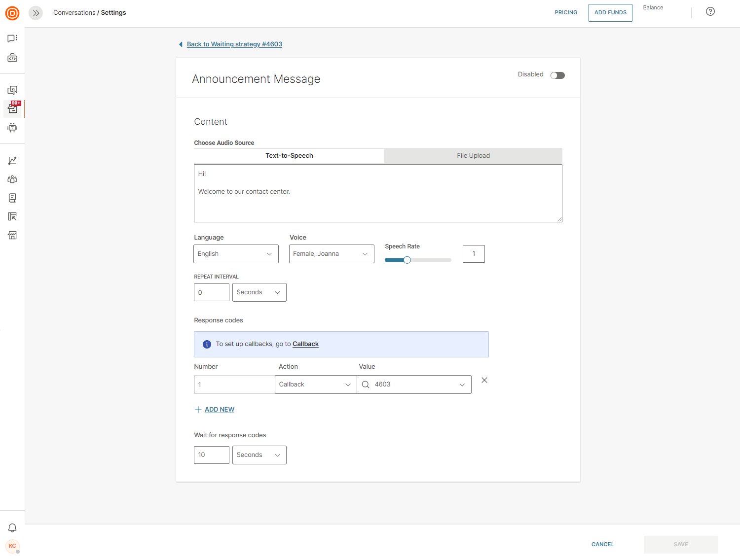Open the chatbot robot sidebar icon

[12, 128]
